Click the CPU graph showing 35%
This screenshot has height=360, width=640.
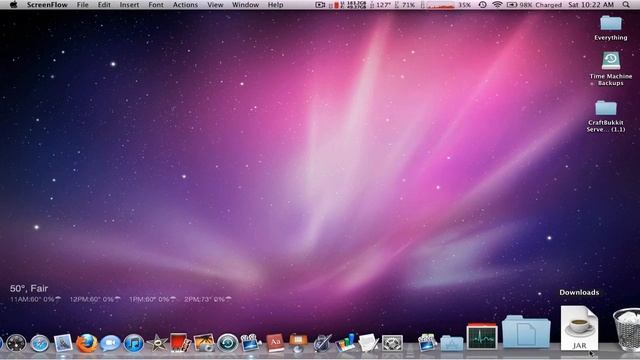(x=446, y=5)
